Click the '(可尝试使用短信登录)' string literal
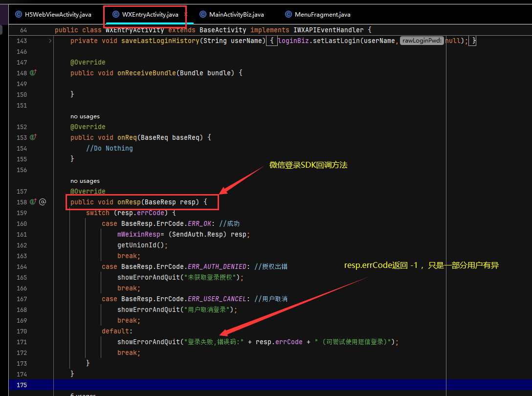The width and height of the screenshot is (532, 396). point(353,342)
